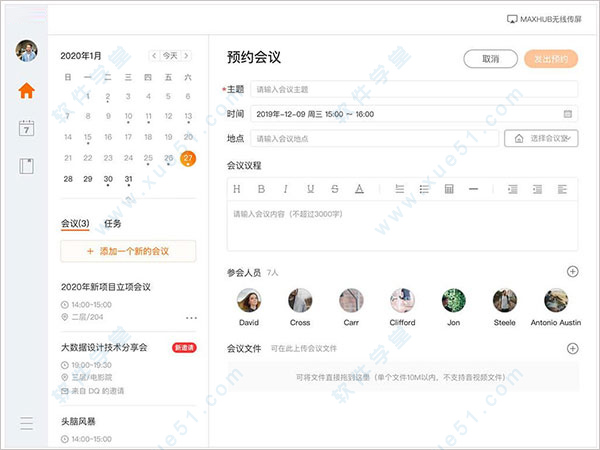Viewport: 600px width, 450px height.
Task: Click 添加一个新的会议 button
Action: 128,251
